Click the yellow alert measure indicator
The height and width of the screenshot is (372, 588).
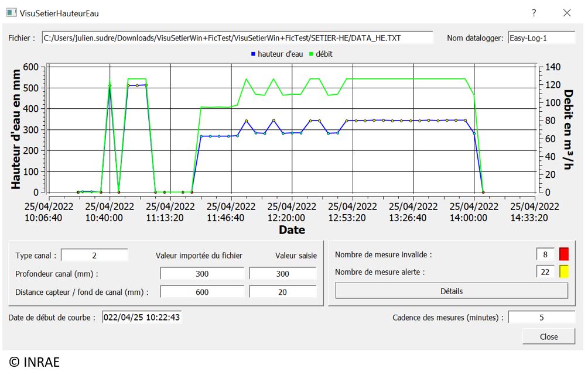point(564,271)
